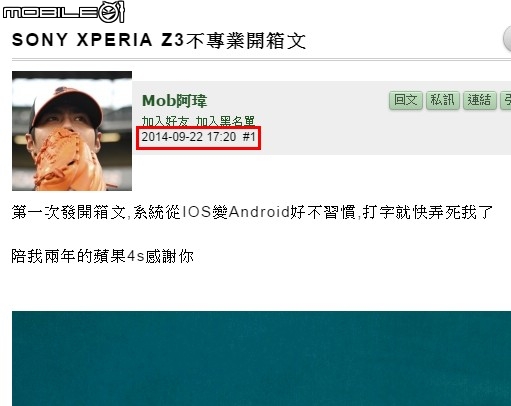Viewport: 511px width, 406px height.
Task: Click the 私訊 private message button
Action: tap(443, 100)
